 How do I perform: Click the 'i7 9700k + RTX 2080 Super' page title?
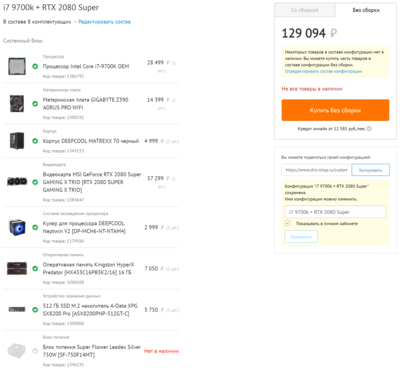(x=51, y=7)
